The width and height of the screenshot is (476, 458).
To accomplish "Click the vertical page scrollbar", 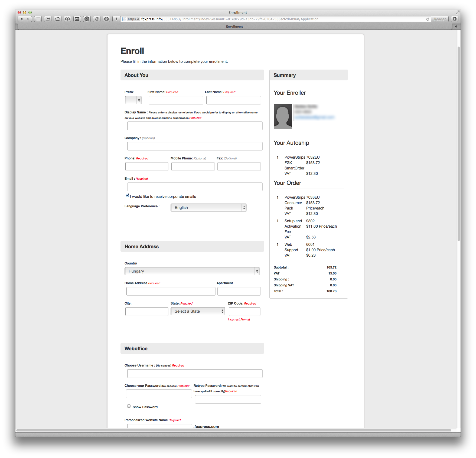I will (458, 143).
